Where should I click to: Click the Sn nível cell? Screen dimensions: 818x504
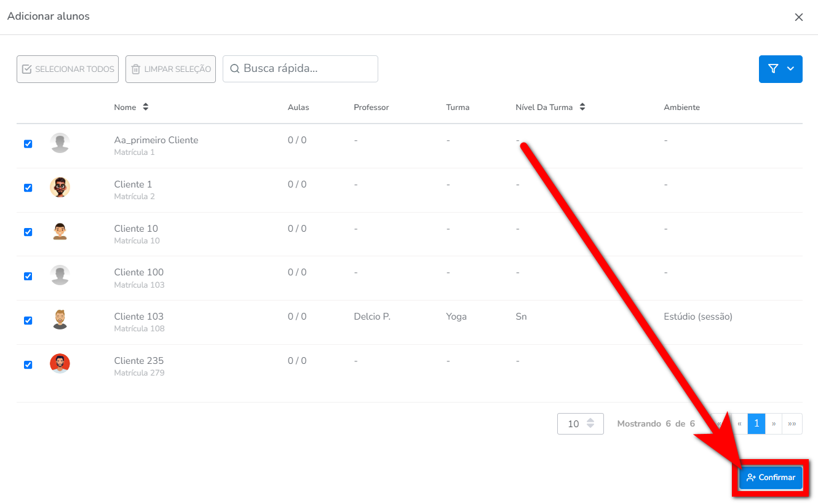521,317
